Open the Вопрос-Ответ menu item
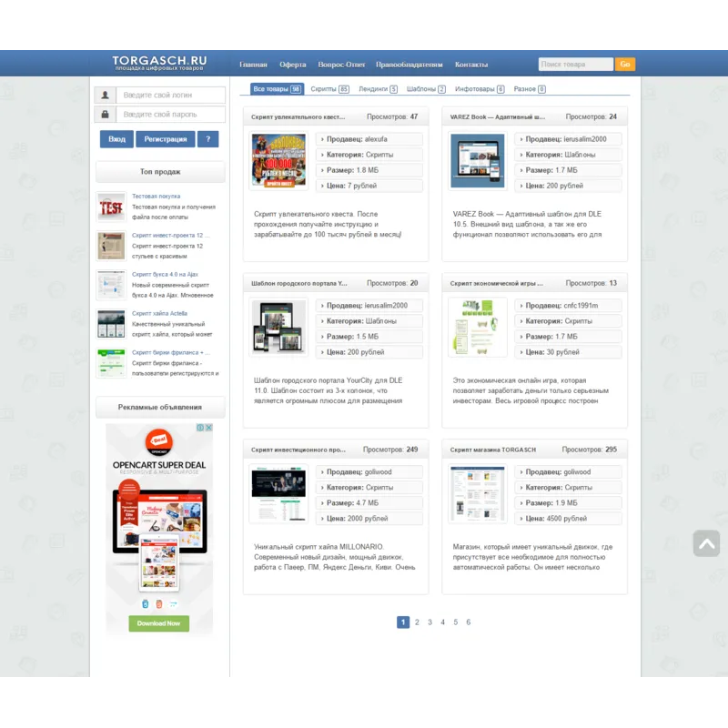This screenshot has height=728, width=728. click(341, 65)
